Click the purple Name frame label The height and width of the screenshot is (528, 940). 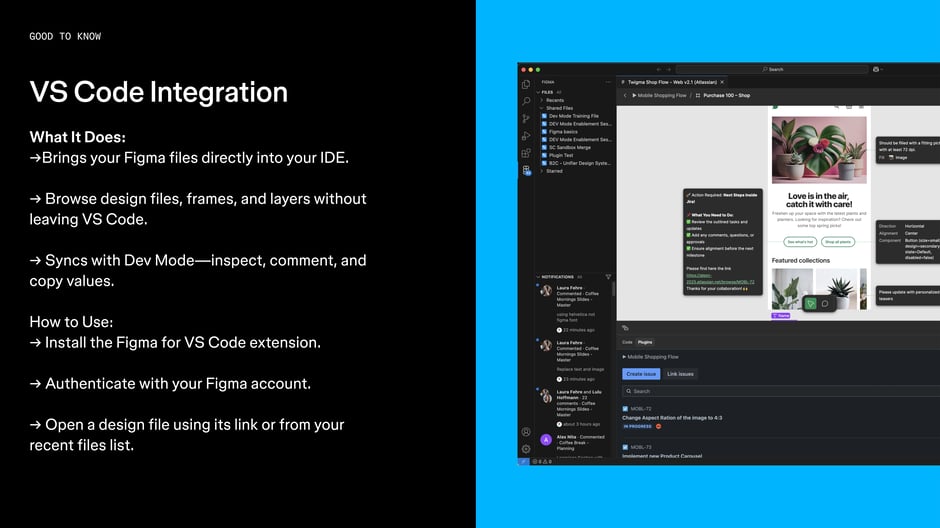click(x=781, y=315)
